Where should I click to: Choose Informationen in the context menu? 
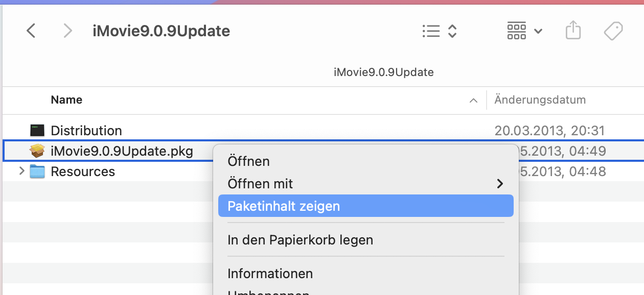[270, 274]
